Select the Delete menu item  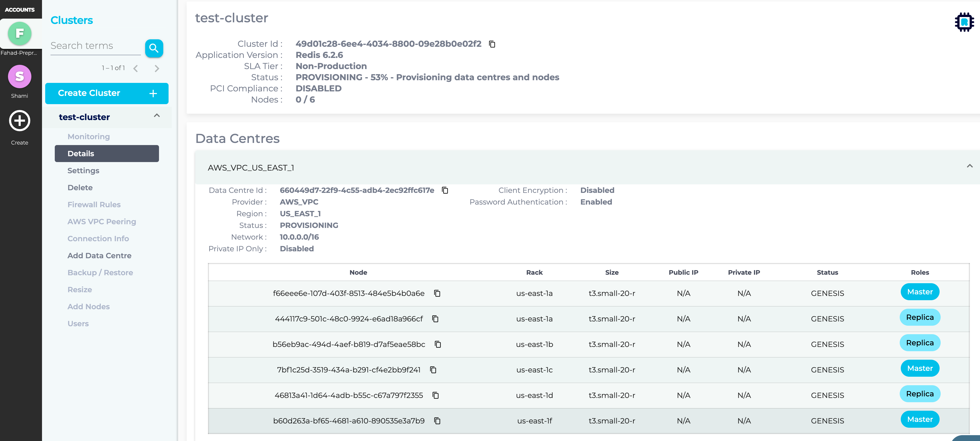[x=80, y=188]
